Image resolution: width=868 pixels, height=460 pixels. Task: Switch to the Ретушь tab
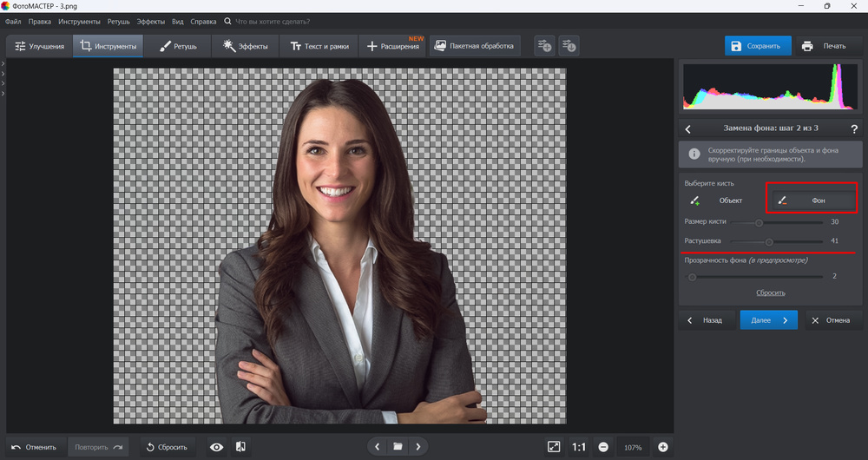[178, 46]
